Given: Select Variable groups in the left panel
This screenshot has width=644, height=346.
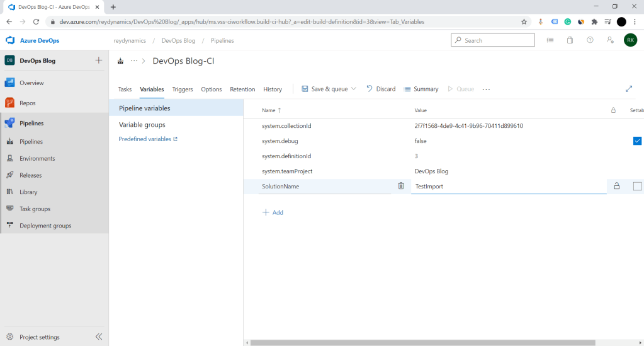Looking at the screenshot, I should 142,125.
